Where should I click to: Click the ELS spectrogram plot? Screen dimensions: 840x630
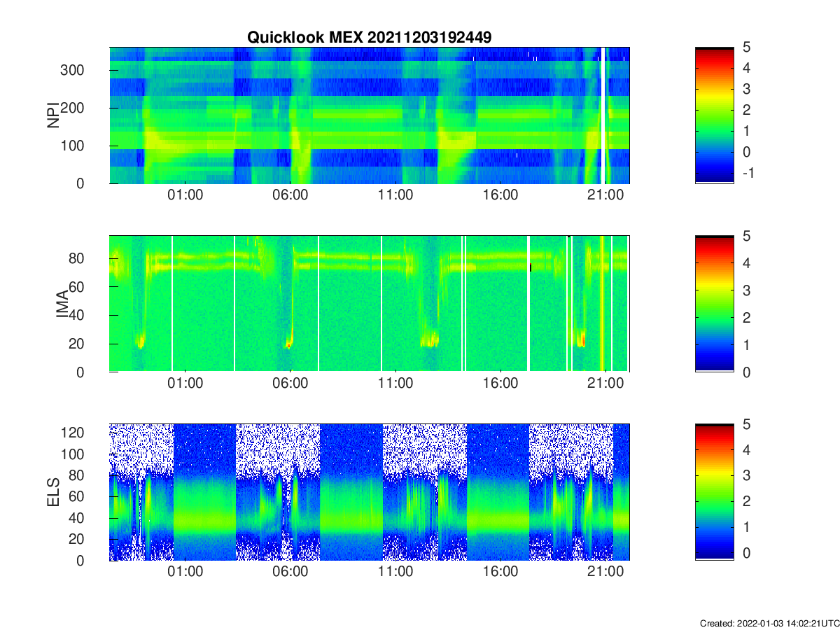pos(370,492)
